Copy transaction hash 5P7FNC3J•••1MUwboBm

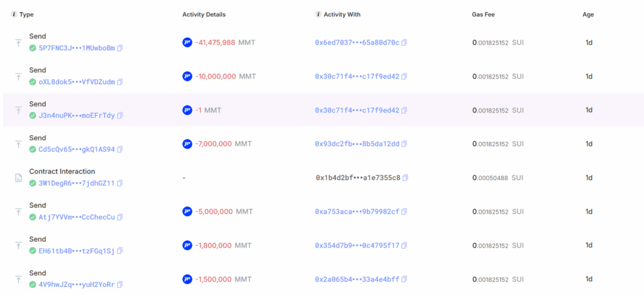(120, 48)
